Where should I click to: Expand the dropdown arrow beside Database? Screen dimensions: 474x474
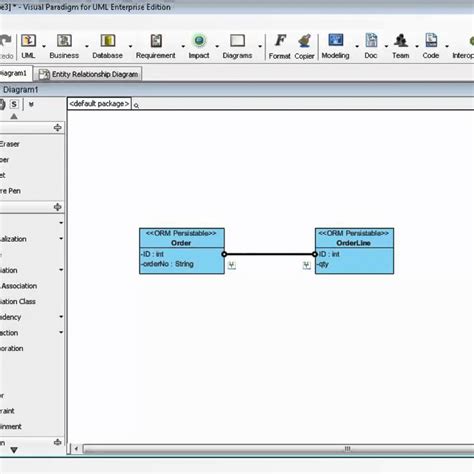130,46
